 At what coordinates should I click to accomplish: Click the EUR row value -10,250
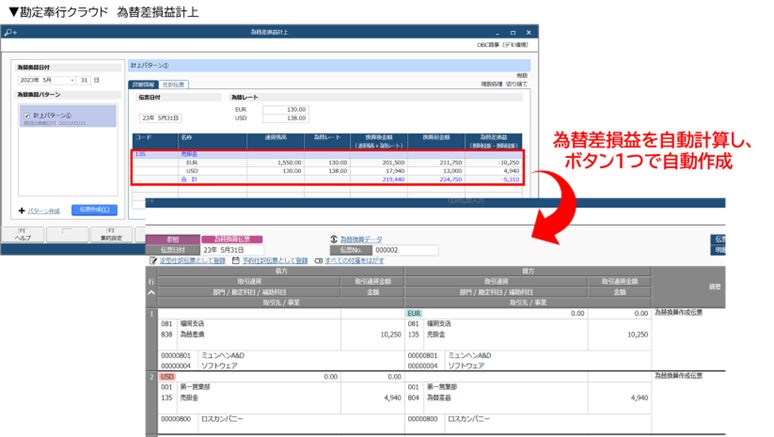[x=508, y=162]
